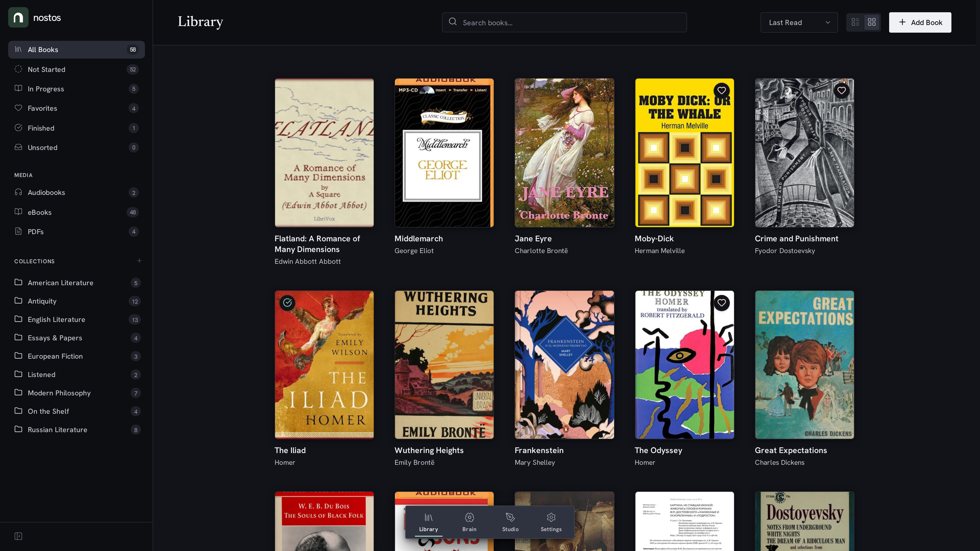Screen dimensions: 980x551
Task: Open Antiquity collection
Action: [77, 301]
